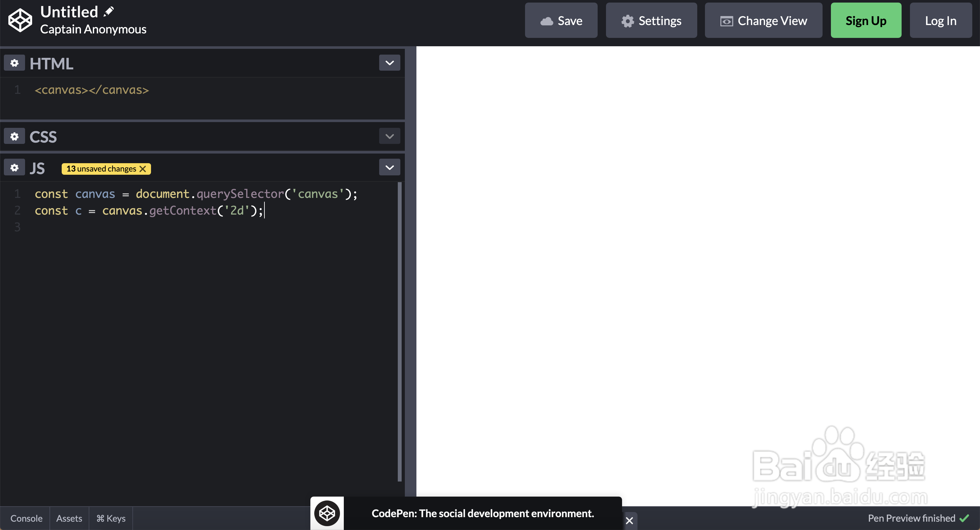980x530 pixels.
Task: Click the green Sign Up button
Action: [x=866, y=21]
